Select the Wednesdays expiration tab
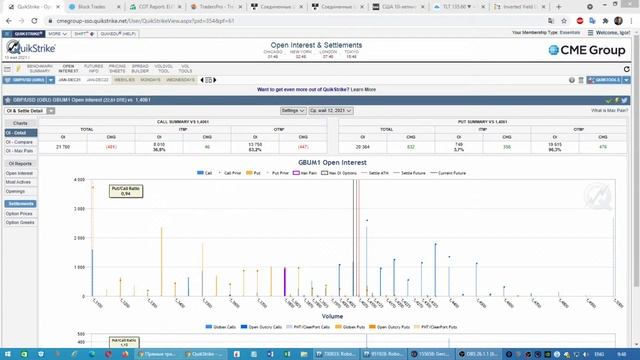 [x=180, y=80]
